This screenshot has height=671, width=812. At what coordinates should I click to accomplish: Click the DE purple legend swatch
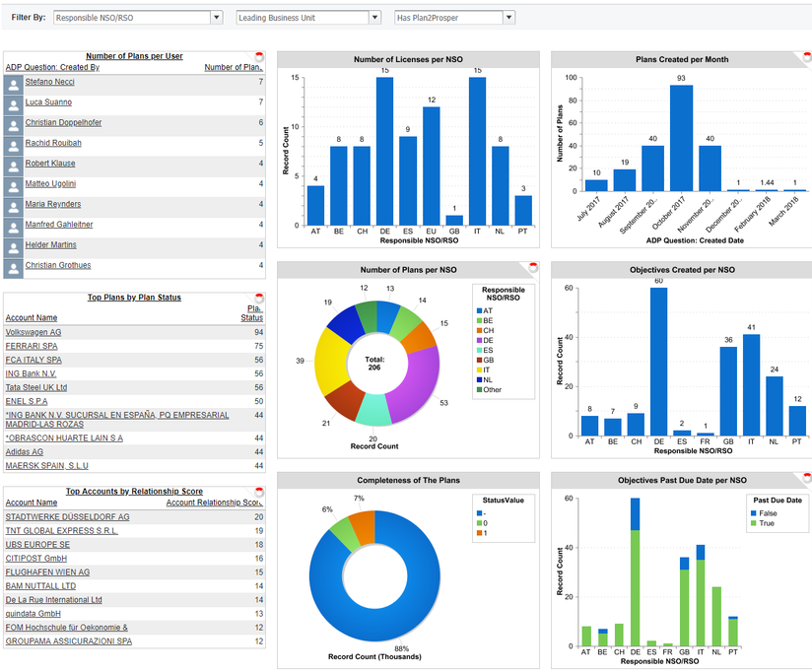[480, 341]
